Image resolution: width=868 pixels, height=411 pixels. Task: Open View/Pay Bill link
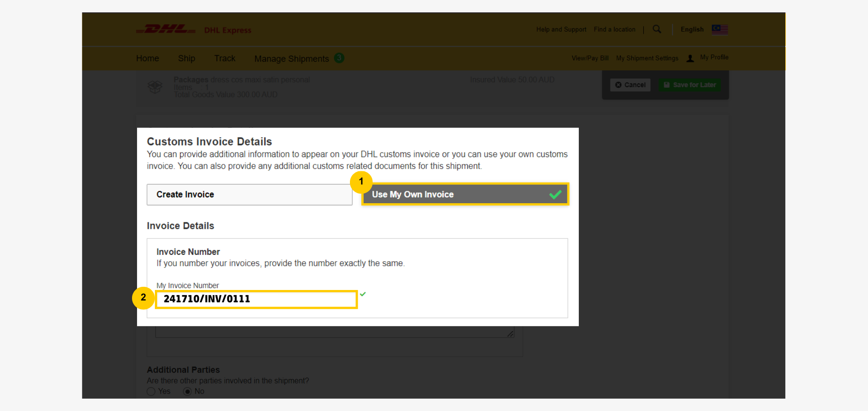coord(590,58)
